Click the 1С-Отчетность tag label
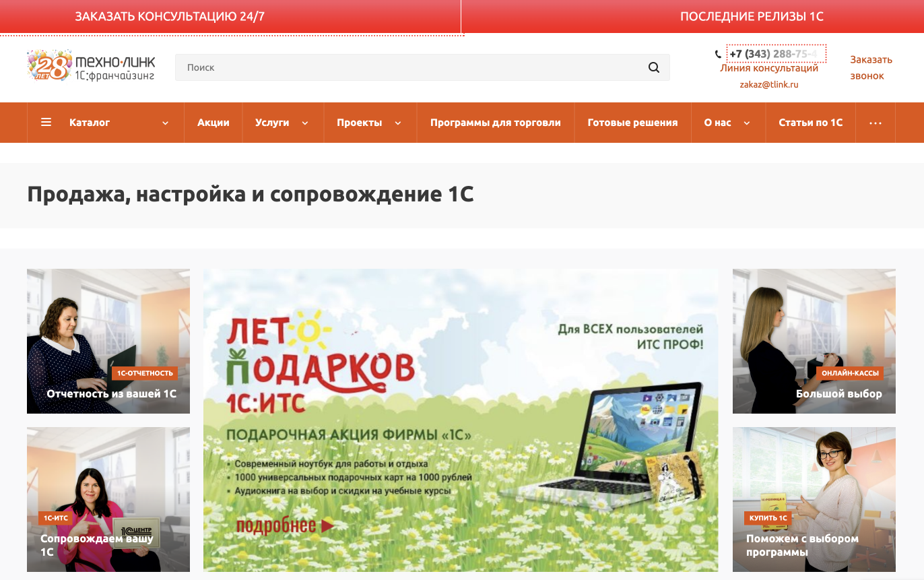Viewport: 924px width, 580px height. pos(145,373)
